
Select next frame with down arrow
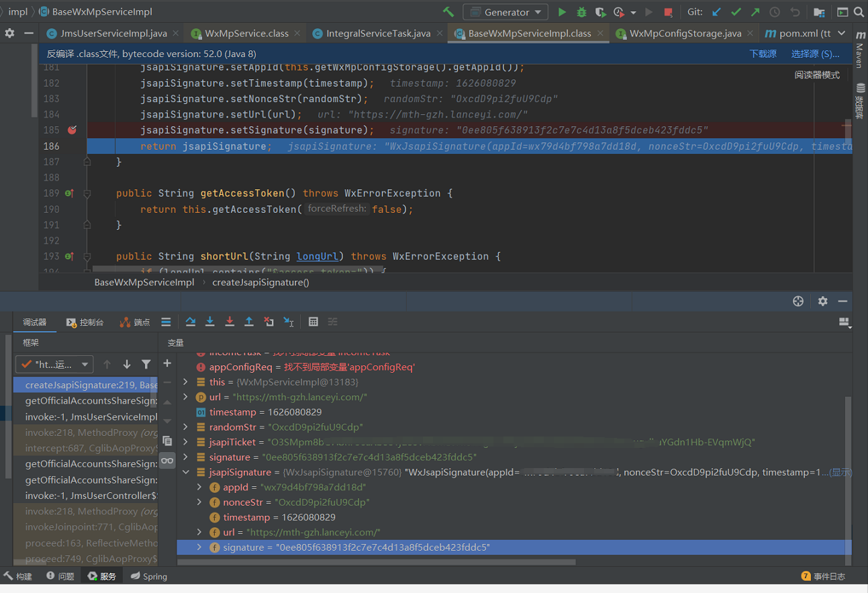coord(126,365)
